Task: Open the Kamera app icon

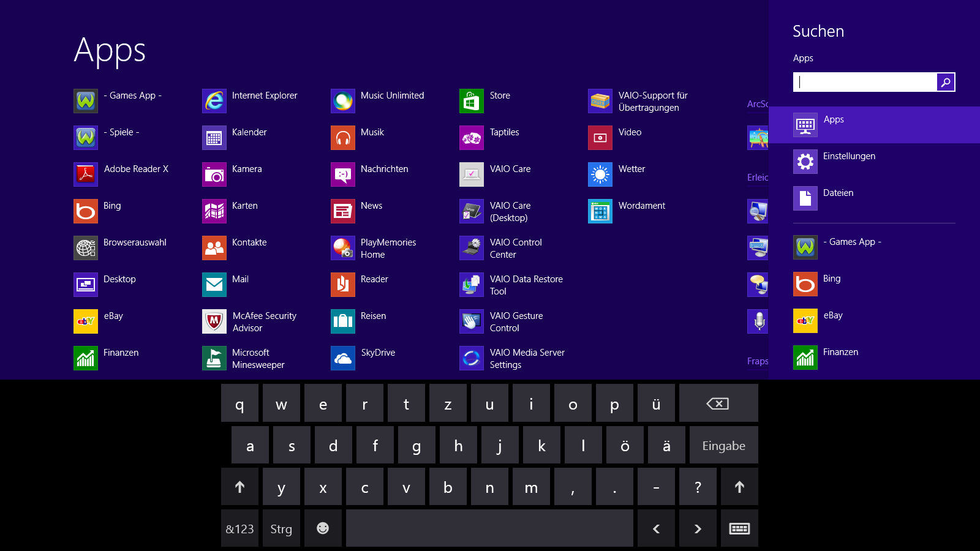Action: click(214, 174)
